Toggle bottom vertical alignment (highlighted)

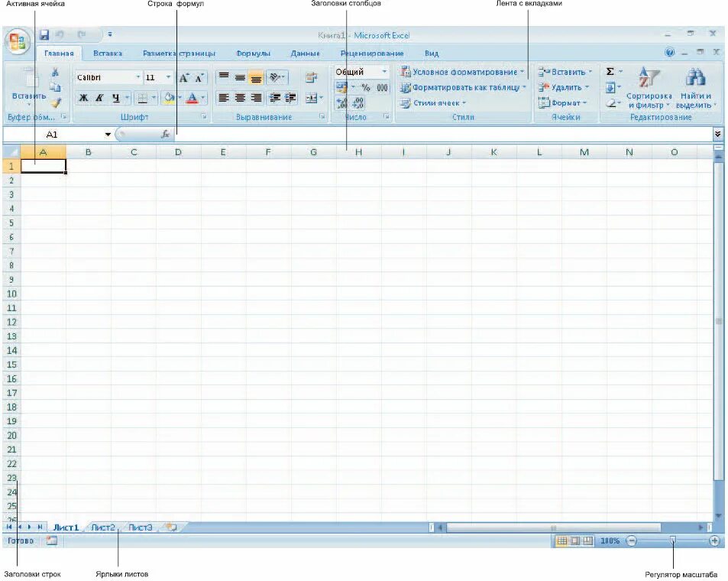tap(256, 77)
